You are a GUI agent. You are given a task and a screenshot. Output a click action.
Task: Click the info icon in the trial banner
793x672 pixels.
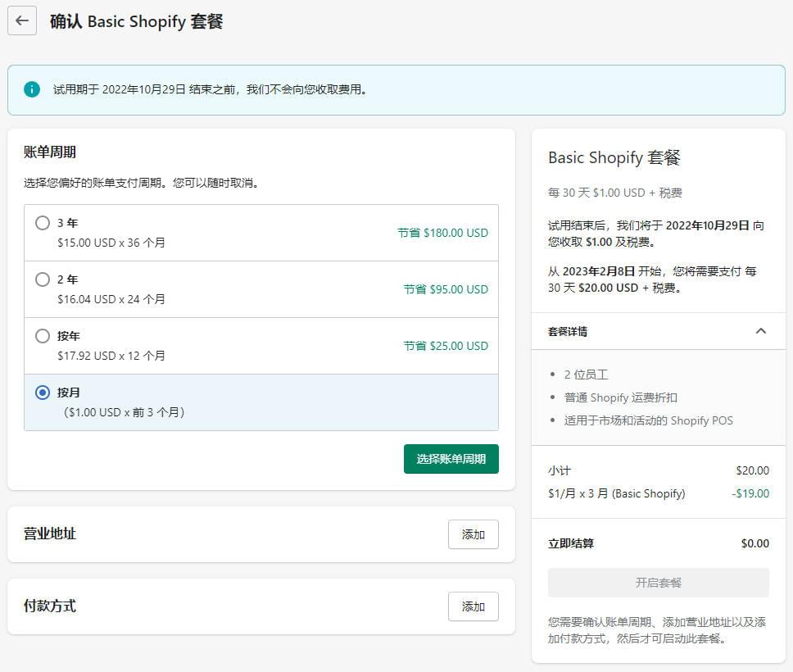point(32,89)
